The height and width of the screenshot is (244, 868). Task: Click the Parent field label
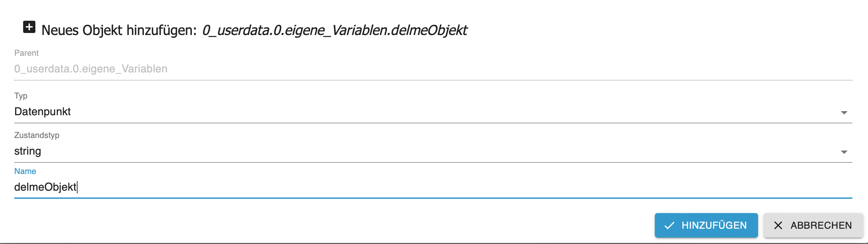27,53
